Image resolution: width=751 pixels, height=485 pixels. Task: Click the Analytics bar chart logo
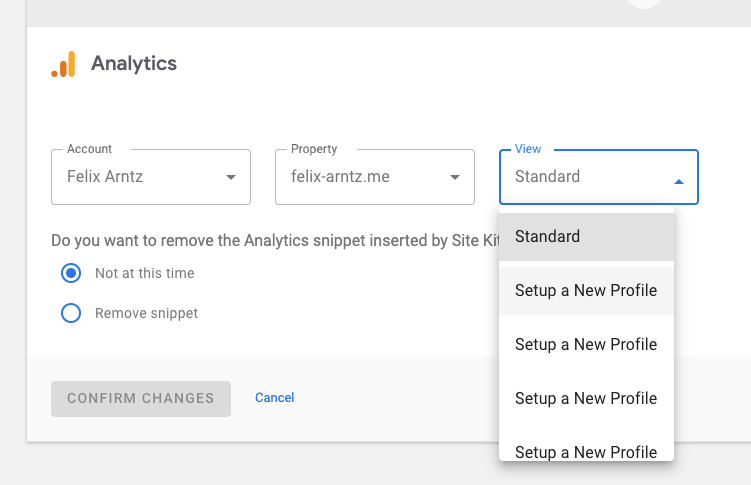63,64
